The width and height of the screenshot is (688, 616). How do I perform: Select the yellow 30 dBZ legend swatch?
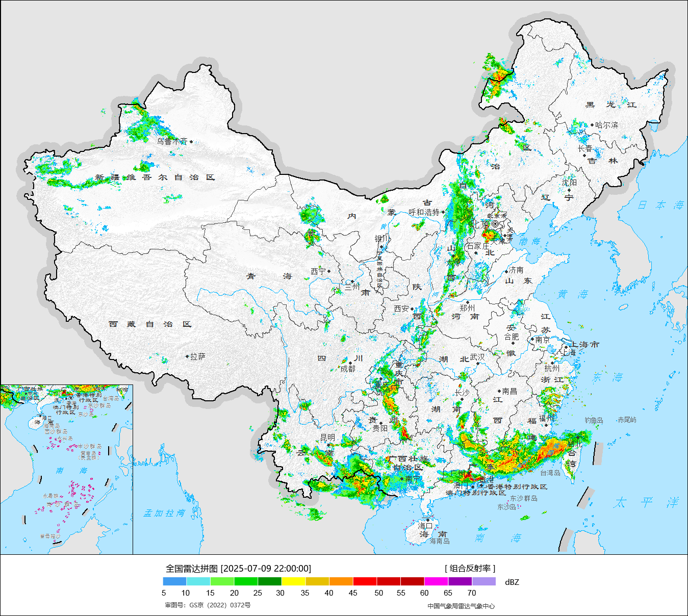coord(293,581)
